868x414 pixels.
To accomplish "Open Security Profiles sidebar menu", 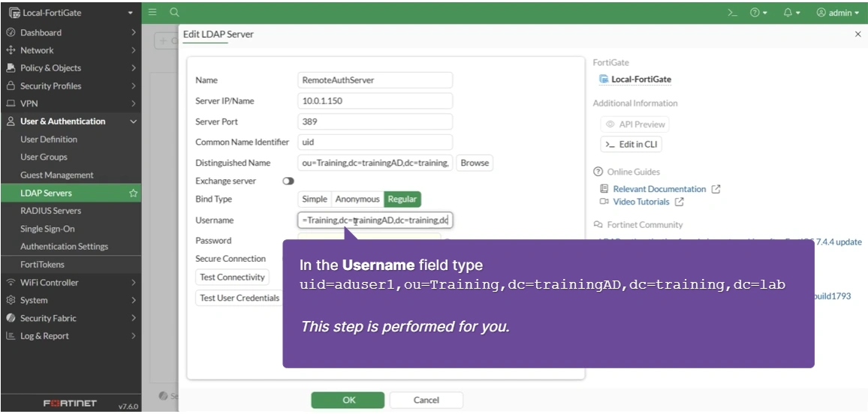I will [x=71, y=85].
